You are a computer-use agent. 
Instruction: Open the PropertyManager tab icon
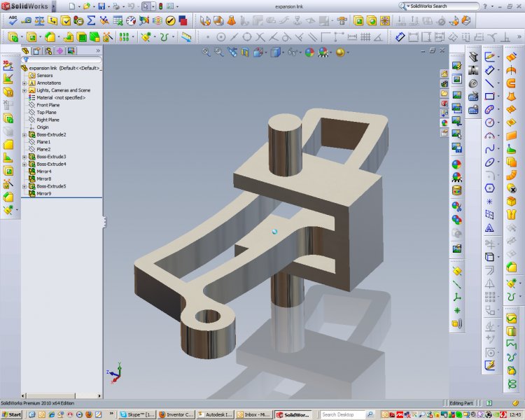[x=37, y=50]
